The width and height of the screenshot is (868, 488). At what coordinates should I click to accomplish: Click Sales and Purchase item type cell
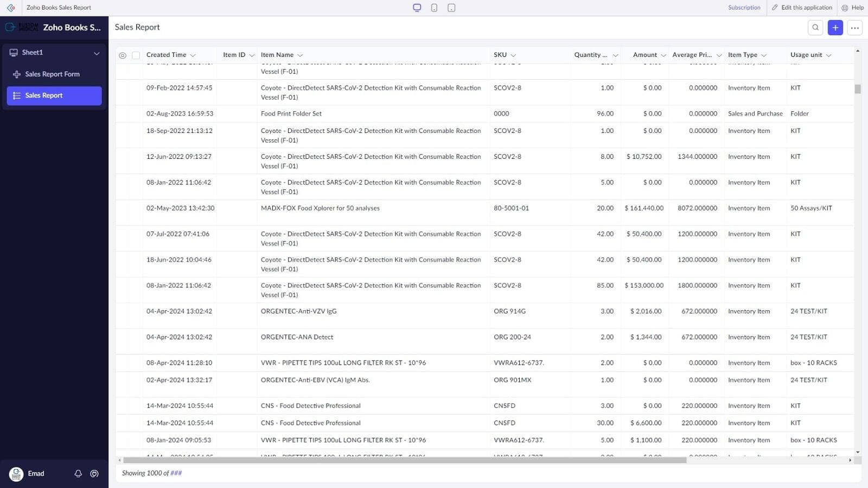pyautogui.click(x=755, y=114)
